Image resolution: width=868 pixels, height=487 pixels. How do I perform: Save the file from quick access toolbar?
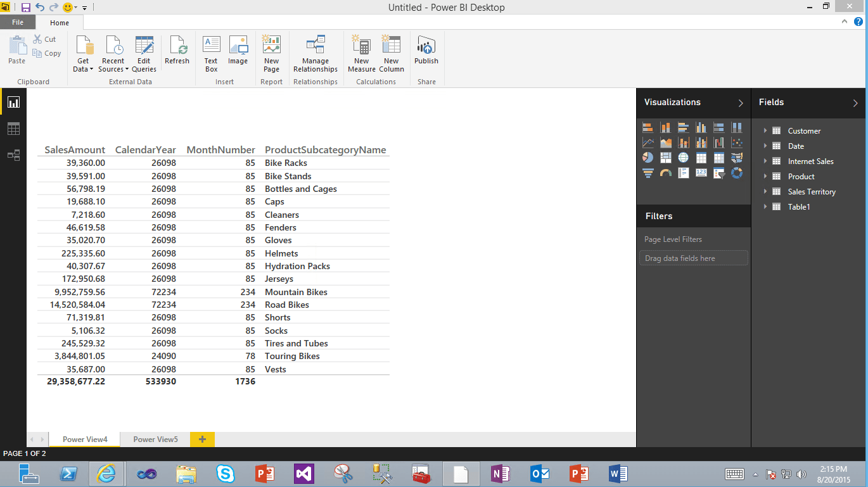[x=26, y=8]
